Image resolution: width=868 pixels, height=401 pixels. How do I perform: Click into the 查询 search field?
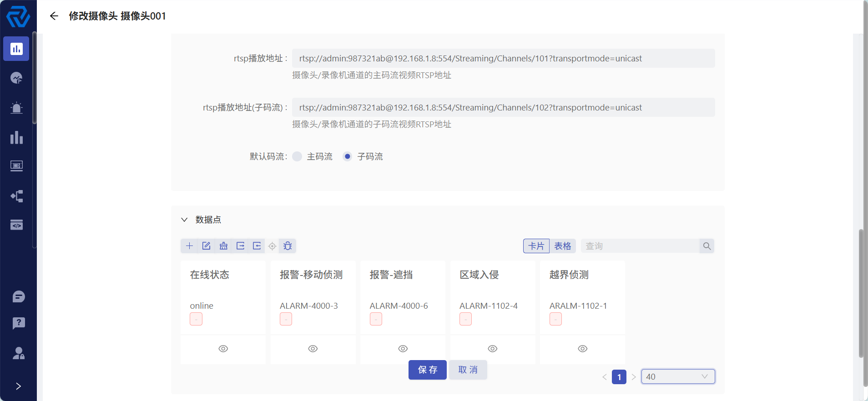[x=640, y=246]
